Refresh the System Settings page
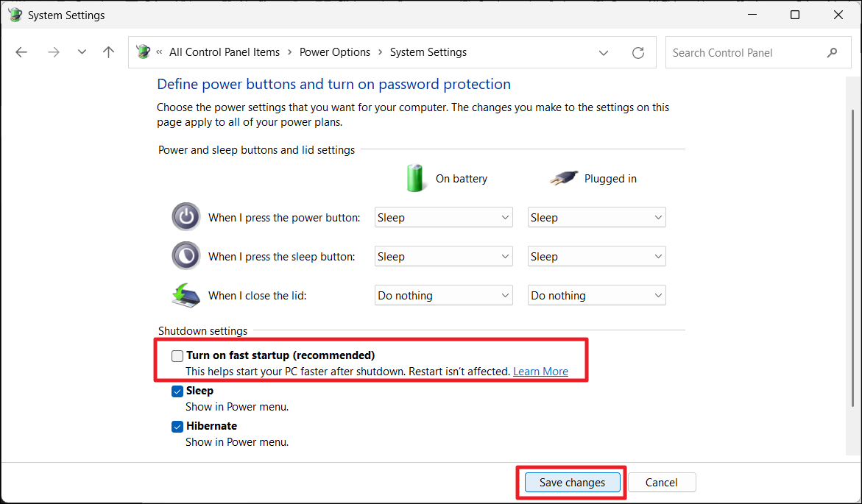The width and height of the screenshot is (862, 504). click(638, 53)
